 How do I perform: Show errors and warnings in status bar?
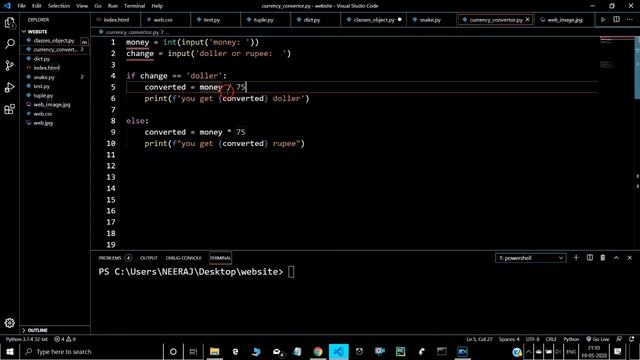[x=65, y=339]
